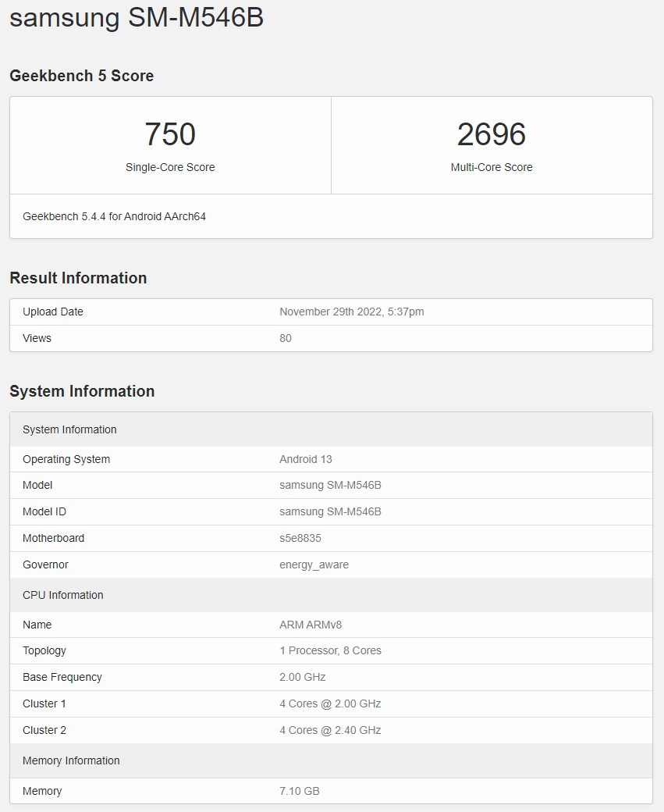Click the Views count value 80
This screenshot has width=664, height=812.
pos(286,338)
